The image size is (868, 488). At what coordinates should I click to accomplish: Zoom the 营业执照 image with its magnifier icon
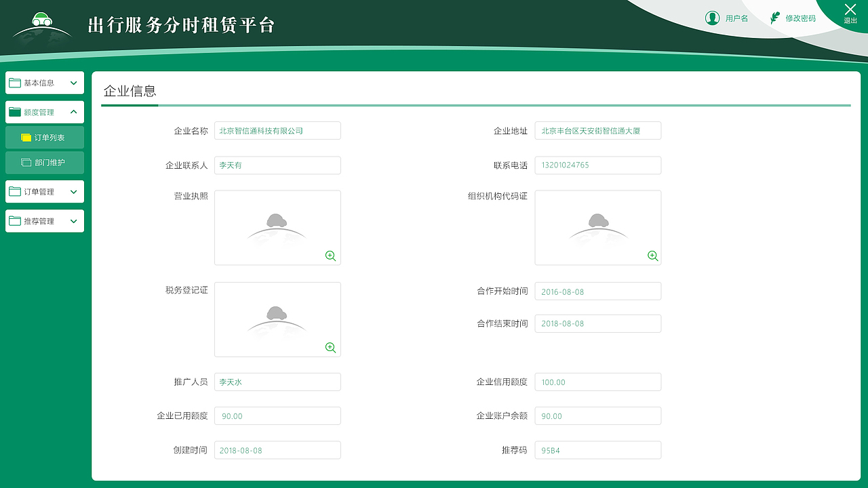tap(330, 256)
